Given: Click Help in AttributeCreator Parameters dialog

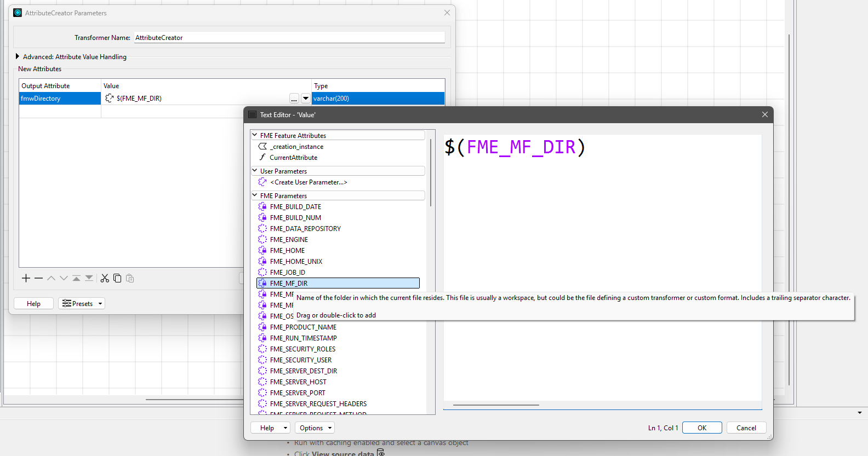Looking at the screenshot, I should (x=33, y=303).
